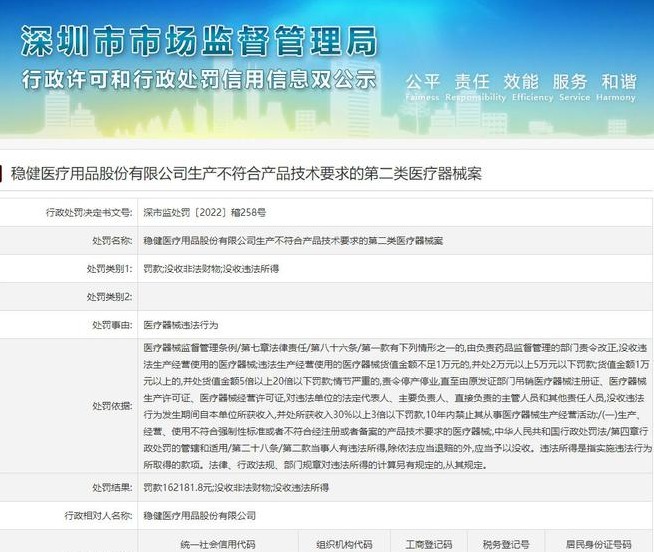654x552 pixels.
Task: Click the 税务登记号 column header
Action: (x=506, y=544)
